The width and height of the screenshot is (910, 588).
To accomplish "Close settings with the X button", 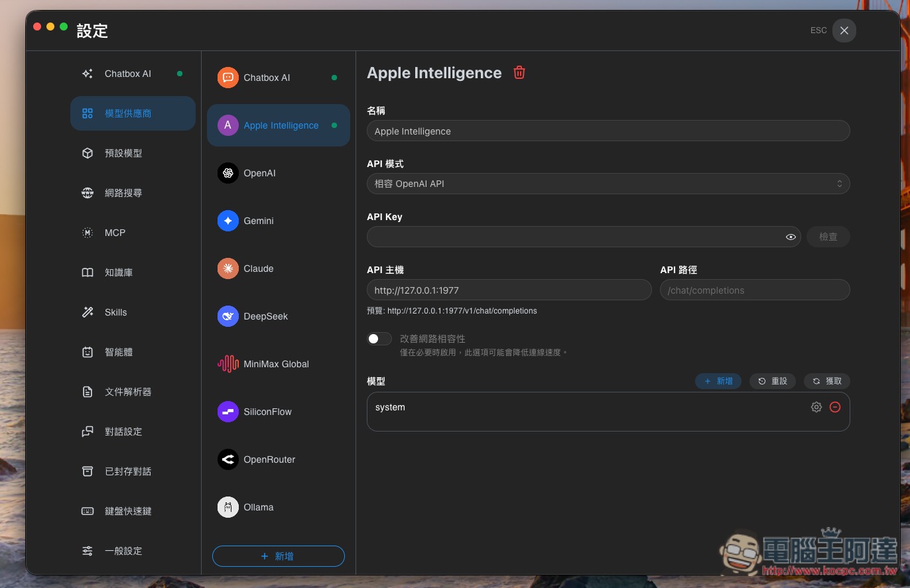I will 844,30.
